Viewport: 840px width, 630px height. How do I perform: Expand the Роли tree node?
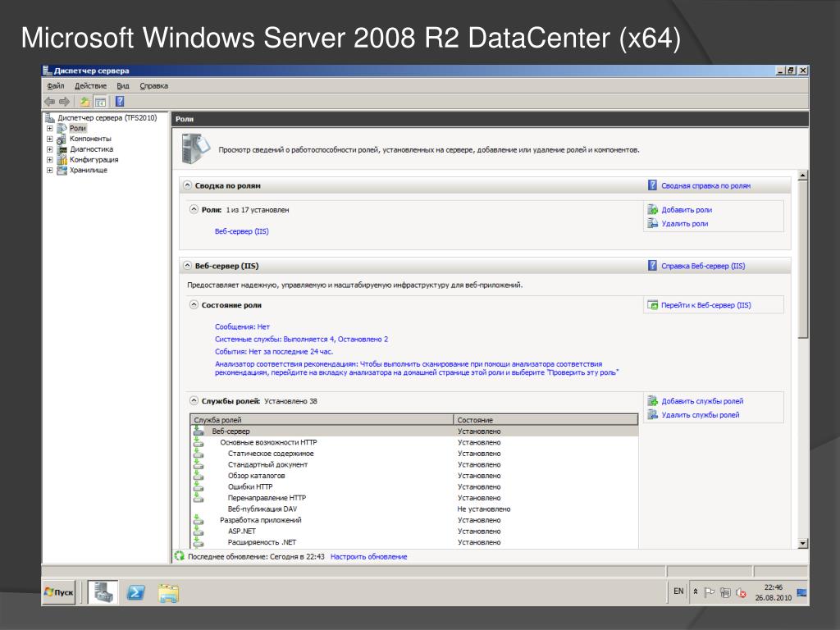tap(49, 128)
